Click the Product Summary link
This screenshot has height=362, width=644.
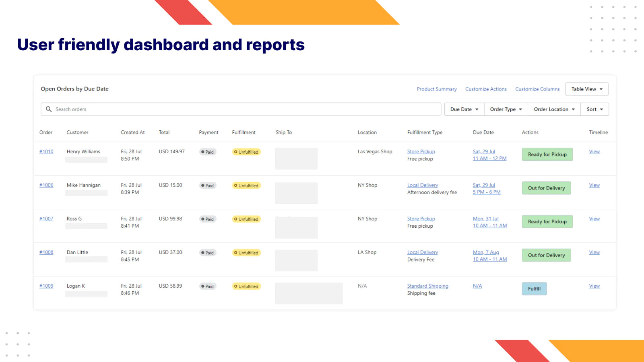click(437, 89)
